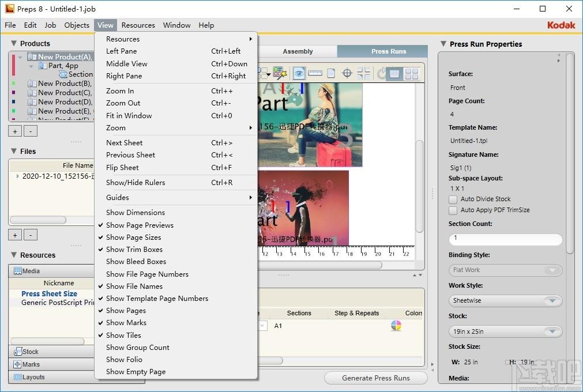Switch to multi-sheet grid view icon

click(412, 74)
